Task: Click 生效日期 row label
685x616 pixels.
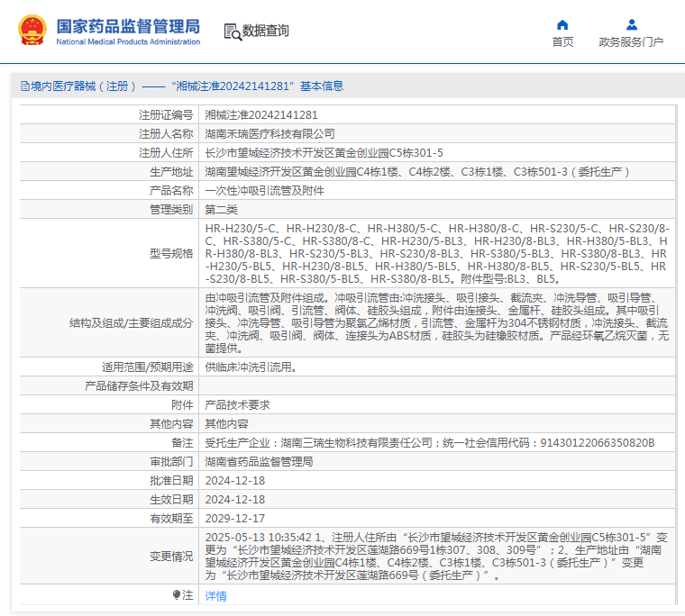Action: point(171,500)
